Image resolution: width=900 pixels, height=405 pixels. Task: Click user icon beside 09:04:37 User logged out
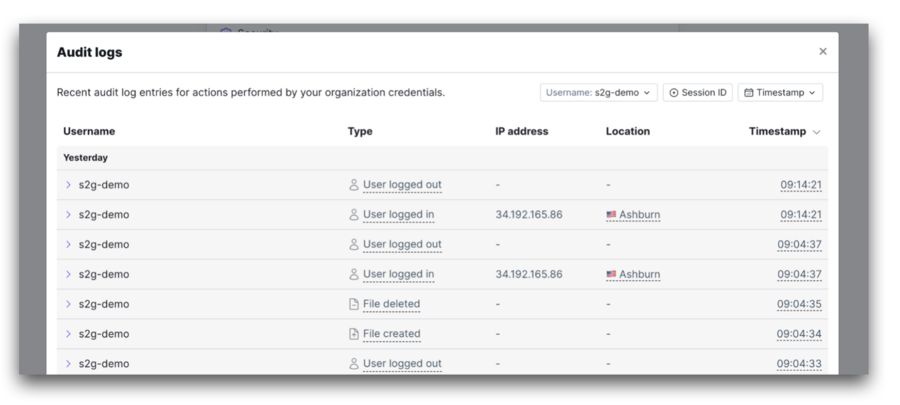(354, 244)
